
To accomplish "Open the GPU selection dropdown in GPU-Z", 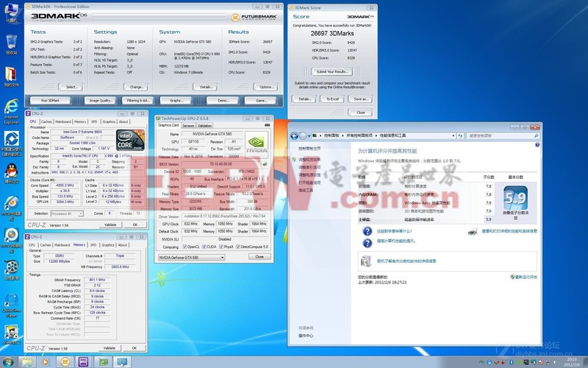I will [x=191, y=257].
